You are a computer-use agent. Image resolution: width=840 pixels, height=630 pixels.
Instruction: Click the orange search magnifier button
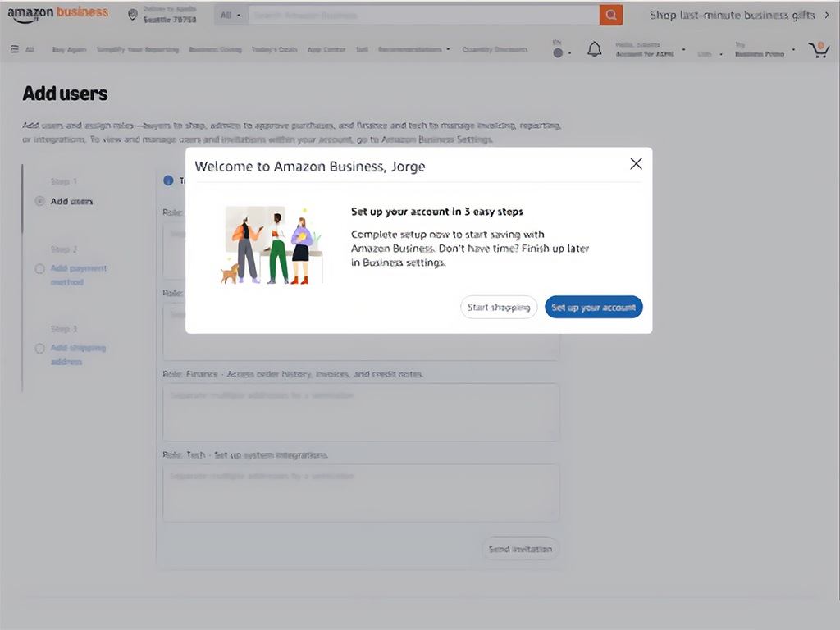click(610, 15)
